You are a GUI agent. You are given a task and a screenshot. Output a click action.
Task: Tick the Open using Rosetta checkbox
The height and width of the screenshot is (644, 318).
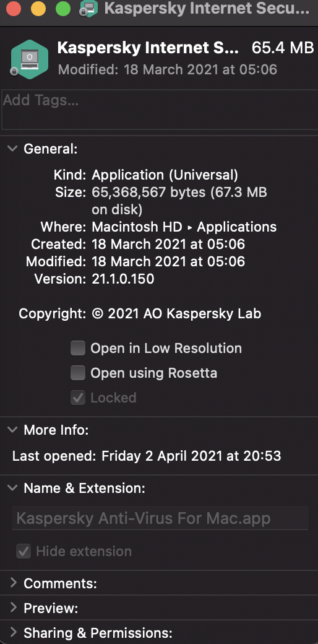click(x=78, y=373)
